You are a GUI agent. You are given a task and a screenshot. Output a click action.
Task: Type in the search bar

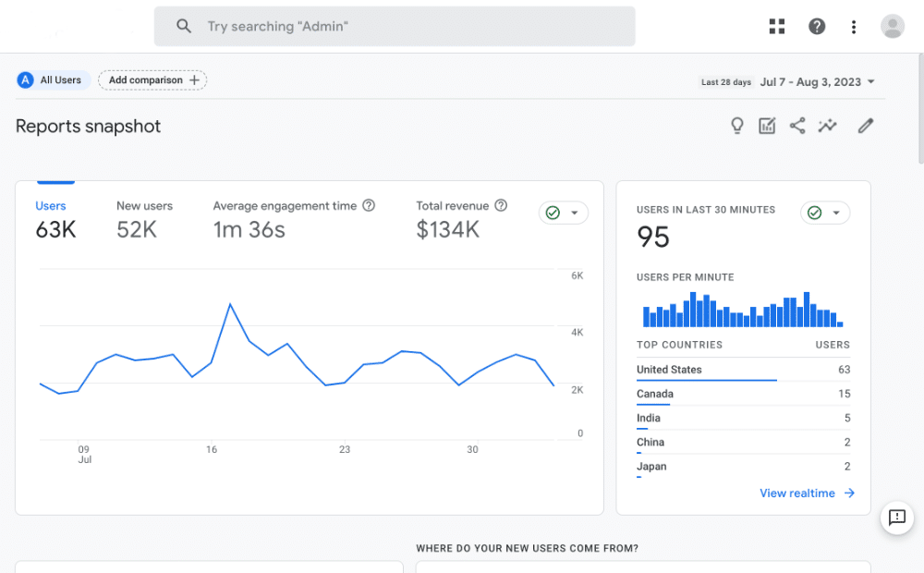(x=395, y=26)
